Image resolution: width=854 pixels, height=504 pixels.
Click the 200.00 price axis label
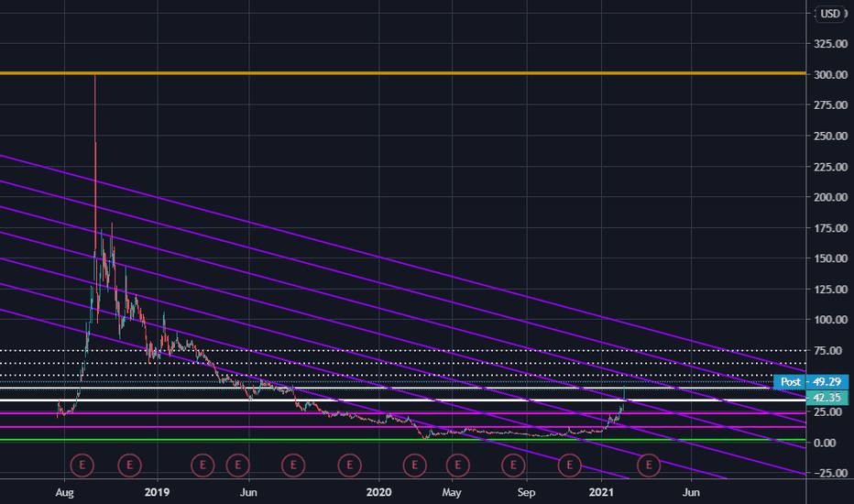pyautogui.click(x=830, y=197)
